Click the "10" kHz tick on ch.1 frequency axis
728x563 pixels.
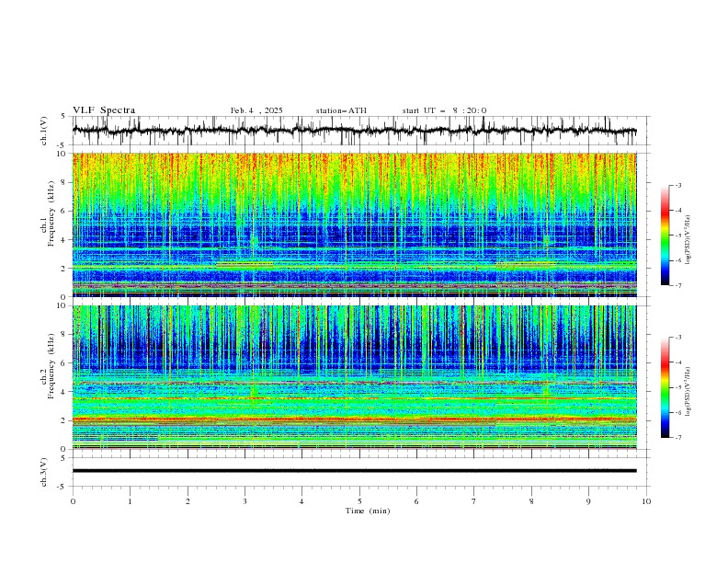[x=61, y=154]
